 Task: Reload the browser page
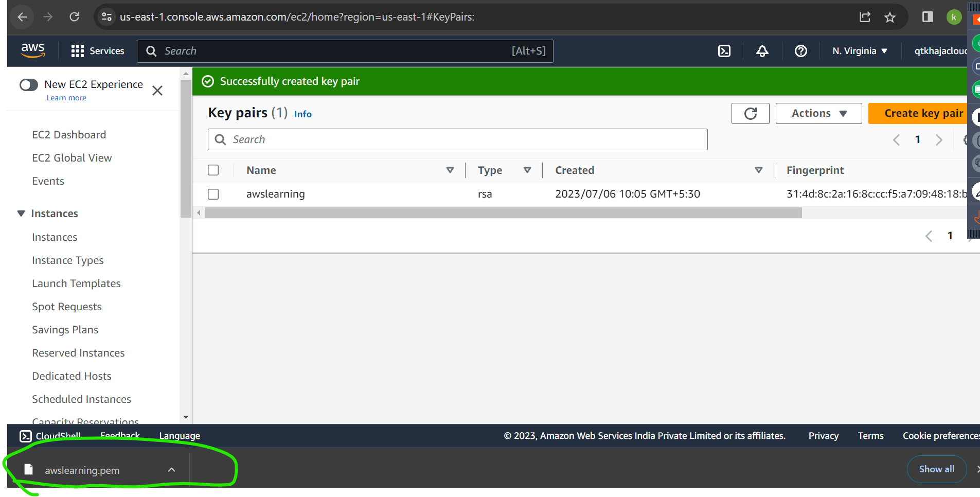point(75,17)
